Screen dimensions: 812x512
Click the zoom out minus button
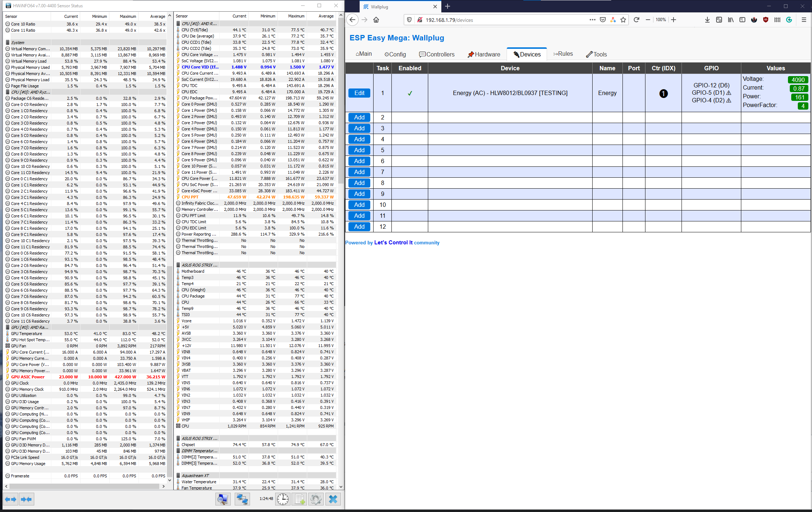tap(648, 20)
